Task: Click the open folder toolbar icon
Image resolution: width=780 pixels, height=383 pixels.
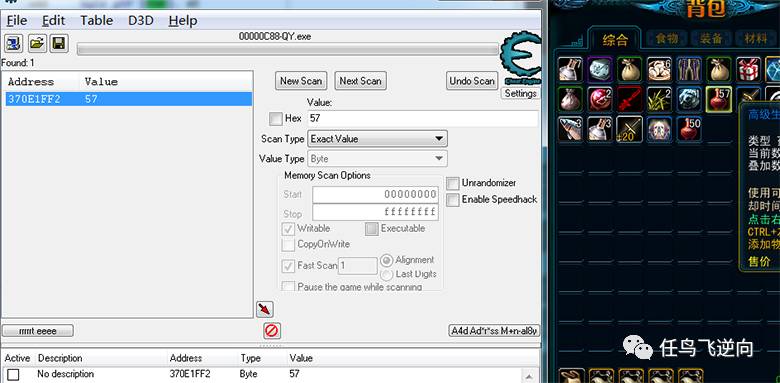Action: [36, 43]
